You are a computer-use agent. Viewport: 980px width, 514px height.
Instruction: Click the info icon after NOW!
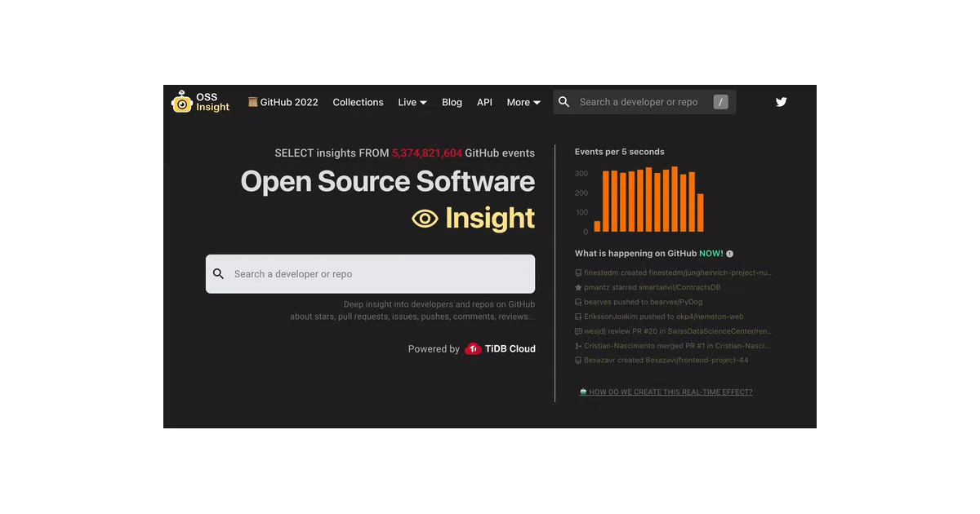click(x=729, y=254)
